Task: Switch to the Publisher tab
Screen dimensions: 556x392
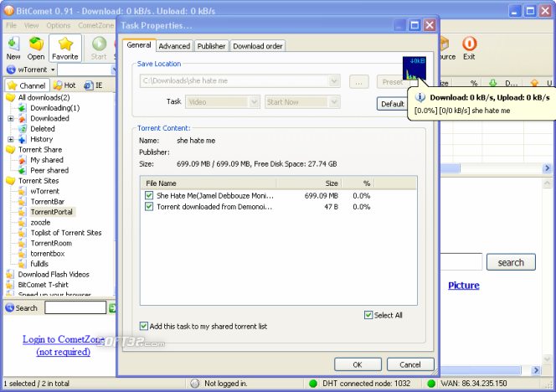Action: click(211, 46)
